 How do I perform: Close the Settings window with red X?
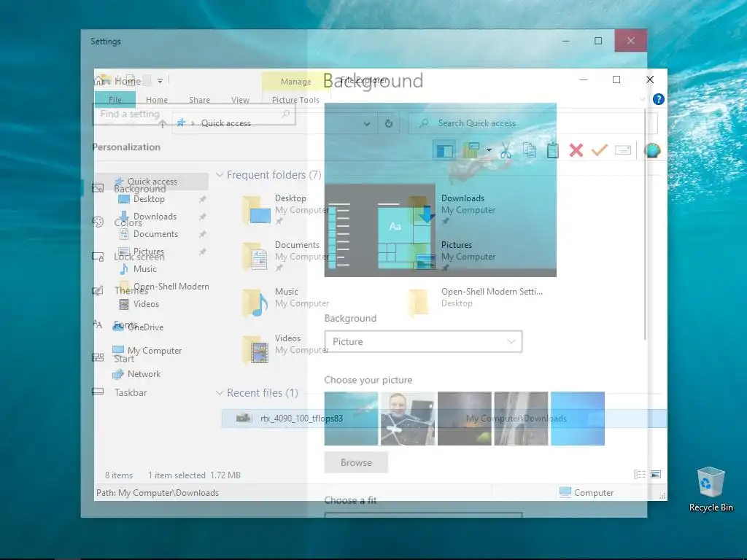click(x=631, y=41)
